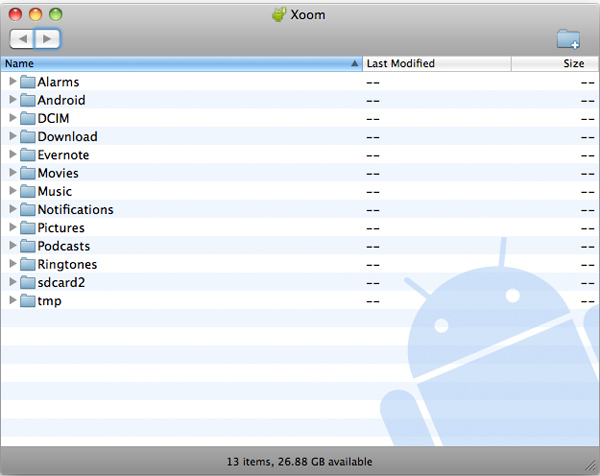The image size is (600, 476).
Task: Expand the Evernote folder disclosure triangle
Action: point(13,154)
